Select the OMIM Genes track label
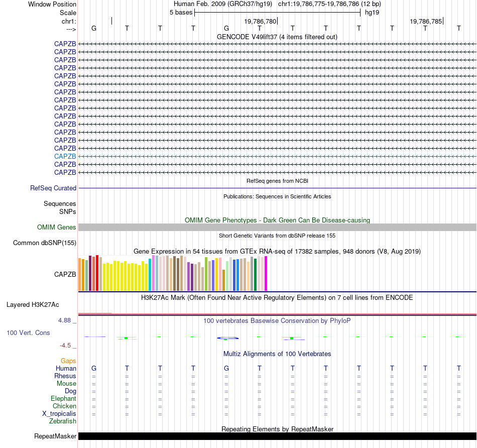477x448 pixels. (57, 228)
